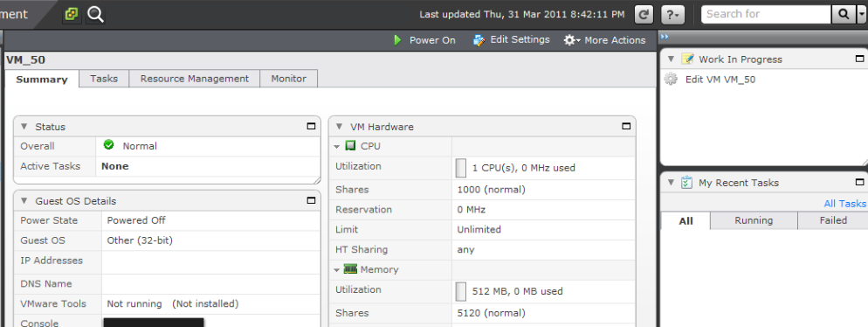
Task: Collapse the VM Hardware panel triangle
Action: (x=339, y=127)
